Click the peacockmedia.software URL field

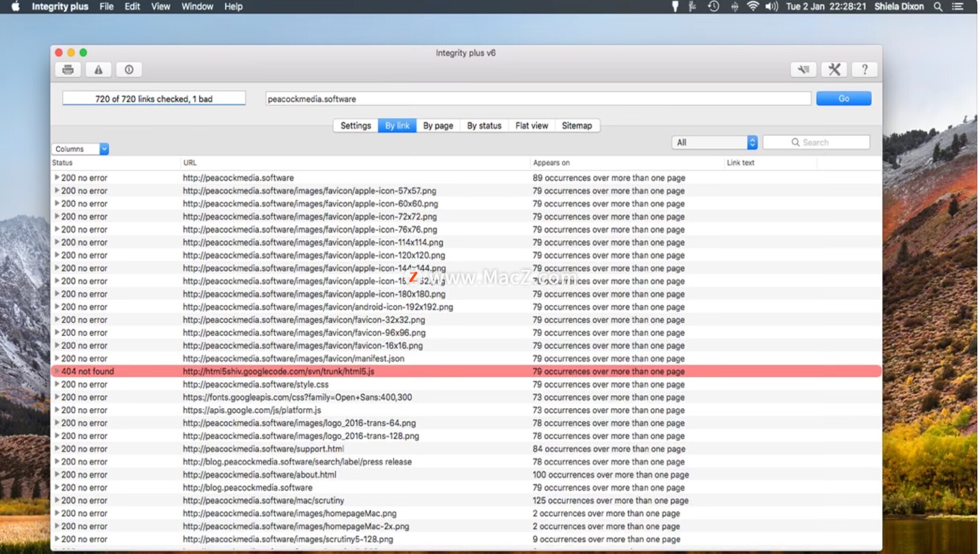click(537, 99)
